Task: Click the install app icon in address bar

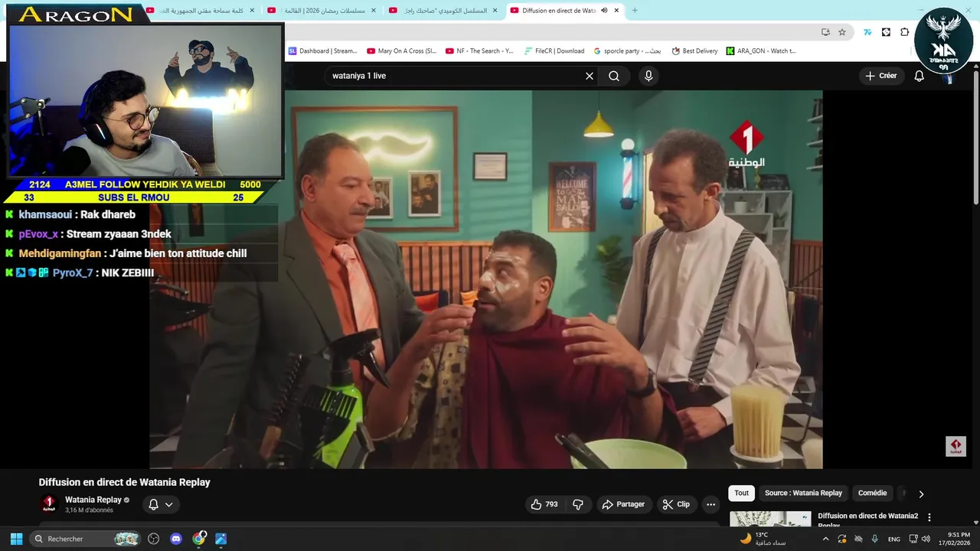Action: tap(825, 32)
